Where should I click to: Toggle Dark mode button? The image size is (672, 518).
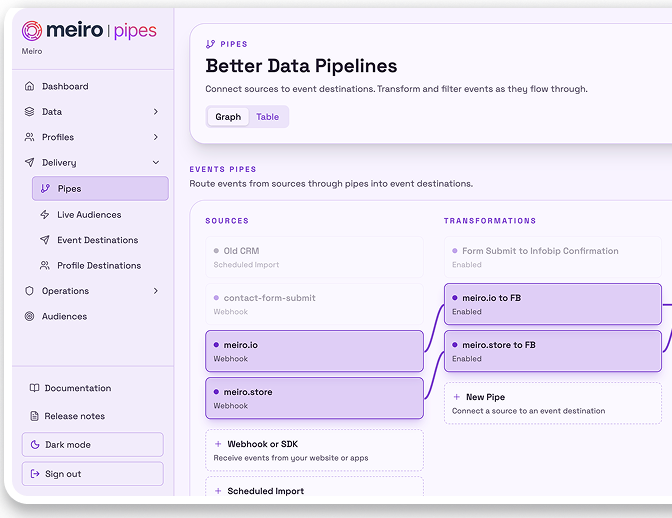tap(93, 445)
